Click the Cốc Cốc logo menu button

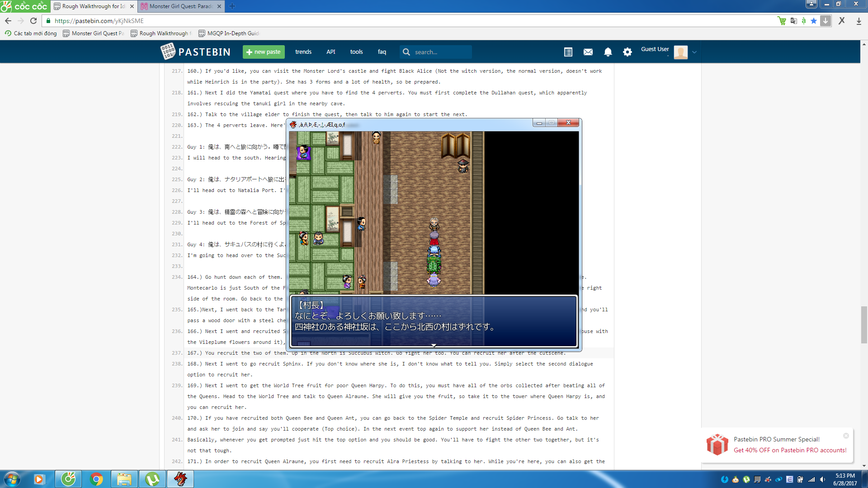24,6
